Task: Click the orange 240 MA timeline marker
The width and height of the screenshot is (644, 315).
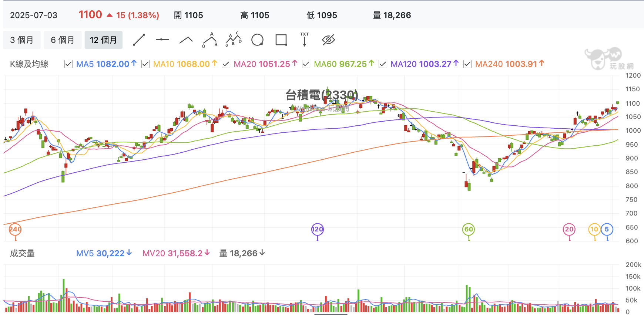Action: coord(15,229)
